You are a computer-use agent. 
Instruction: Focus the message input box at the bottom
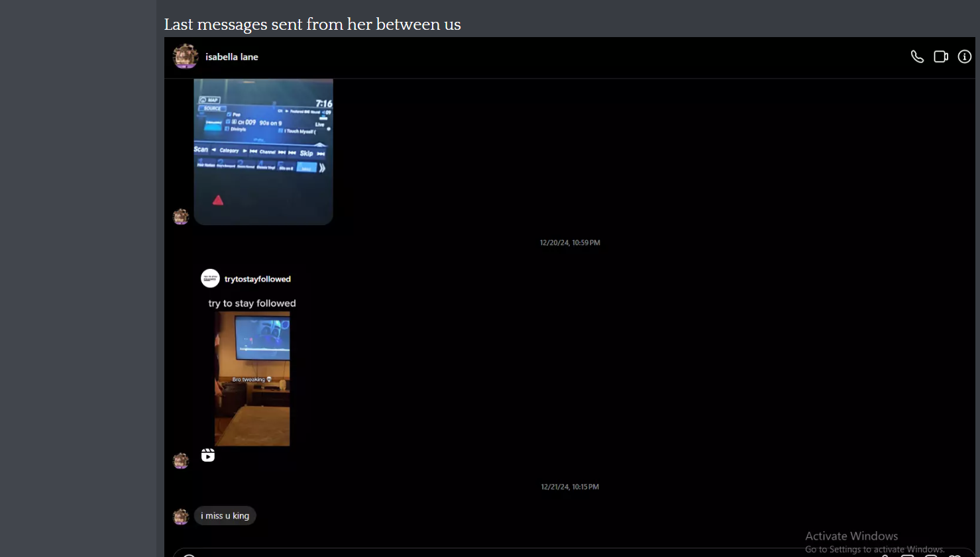[x=530, y=554]
